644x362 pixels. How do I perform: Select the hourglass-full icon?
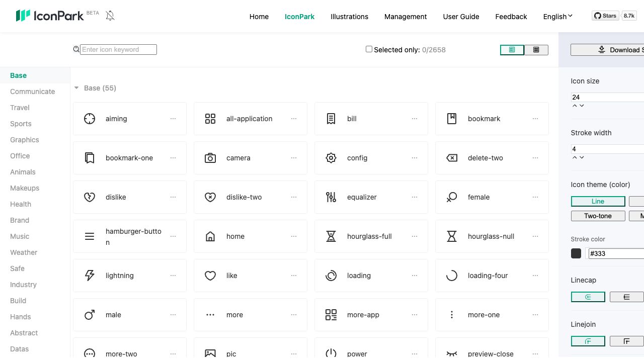point(331,236)
